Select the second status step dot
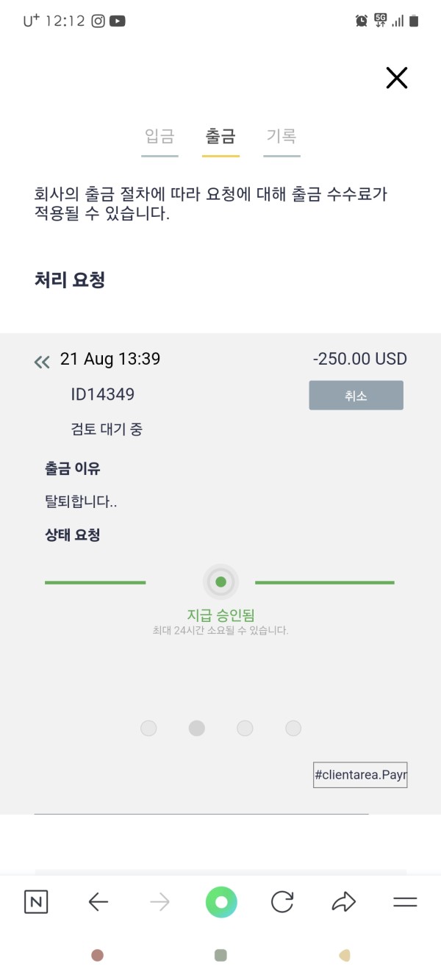 coord(197,728)
